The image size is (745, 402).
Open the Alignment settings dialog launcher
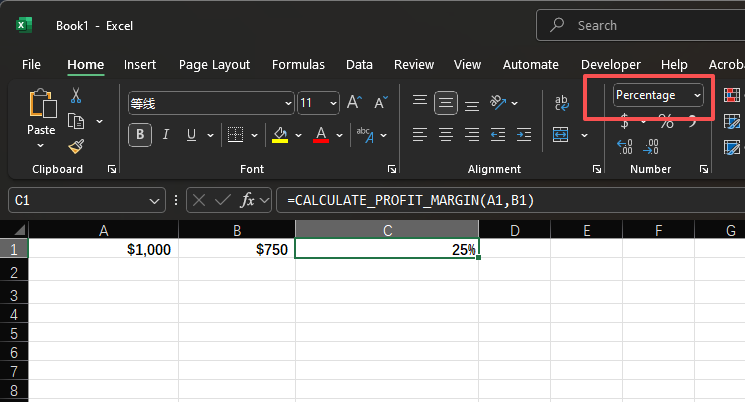pos(597,169)
